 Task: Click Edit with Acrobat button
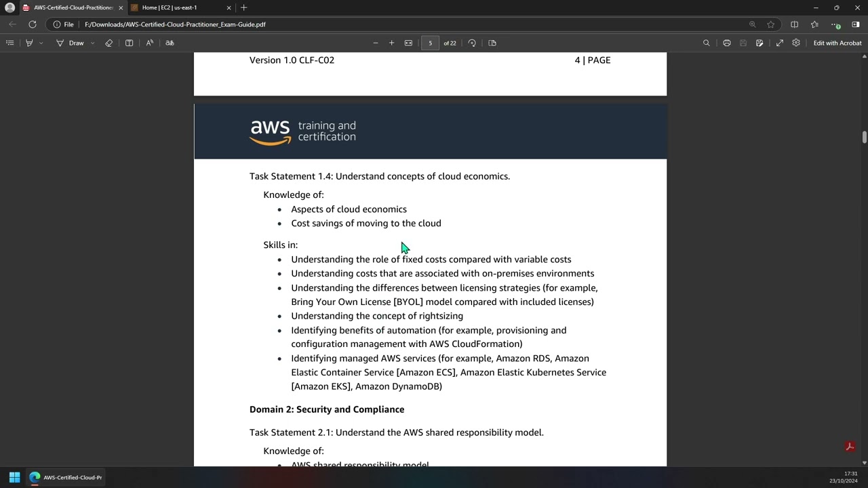(x=837, y=43)
